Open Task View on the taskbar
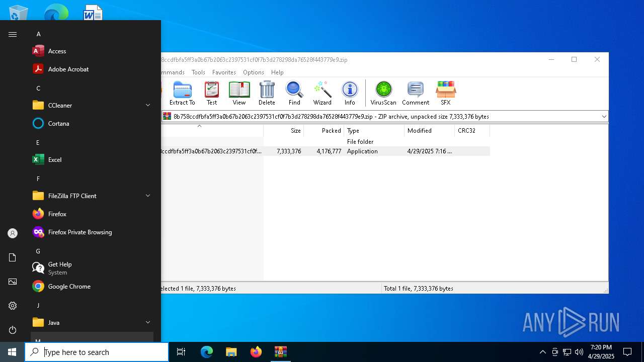 pyautogui.click(x=181, y=352)
